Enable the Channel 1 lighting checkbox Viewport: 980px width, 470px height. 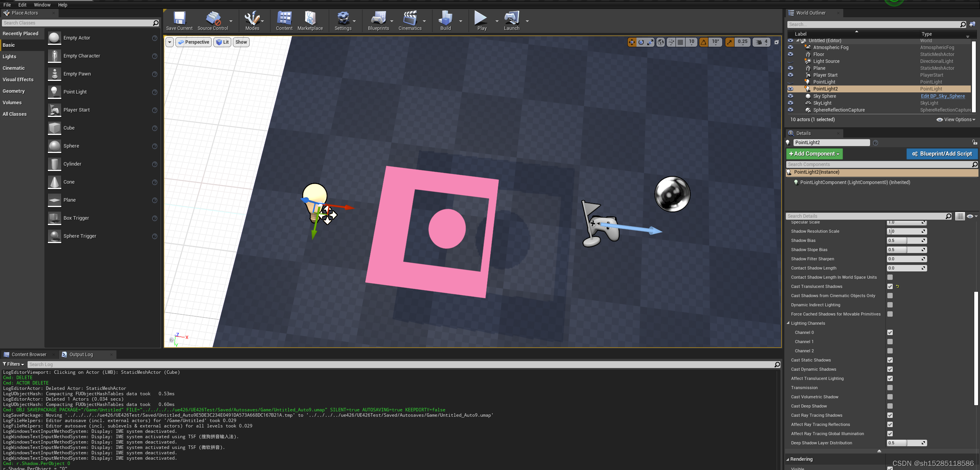(x=890, y=342)
